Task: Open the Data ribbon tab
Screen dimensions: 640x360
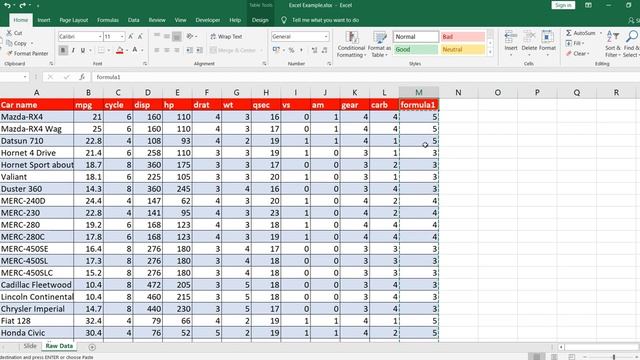Action: pos(133,20)
